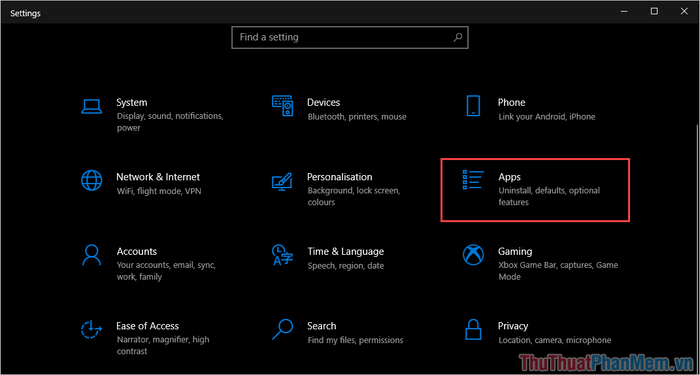Click the Ease of Access icon
The width and height of the screenshot is (700, 375).
(92, 330)
